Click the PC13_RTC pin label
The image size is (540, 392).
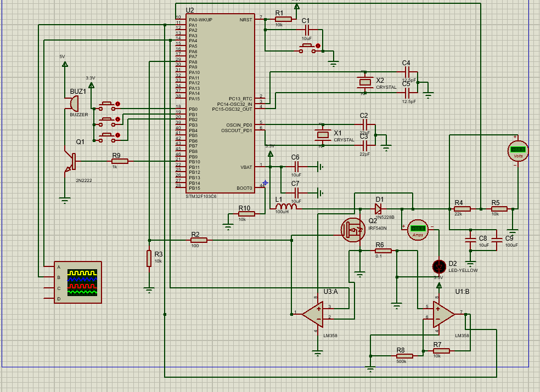[x=240, y=99]
